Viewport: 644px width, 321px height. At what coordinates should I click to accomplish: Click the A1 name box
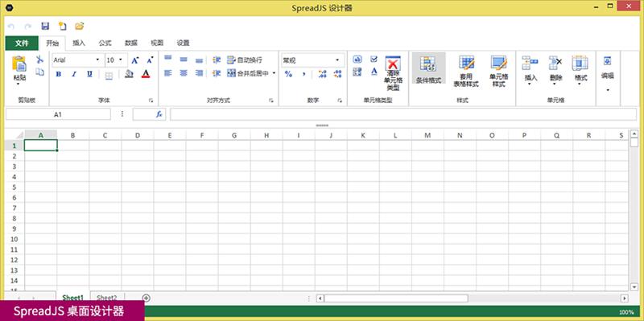coord(58,114)
